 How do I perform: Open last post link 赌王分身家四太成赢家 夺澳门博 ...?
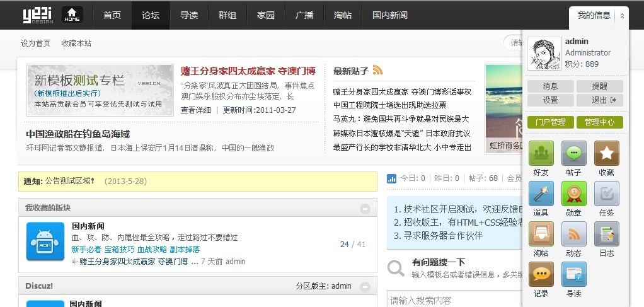[139, 262]
